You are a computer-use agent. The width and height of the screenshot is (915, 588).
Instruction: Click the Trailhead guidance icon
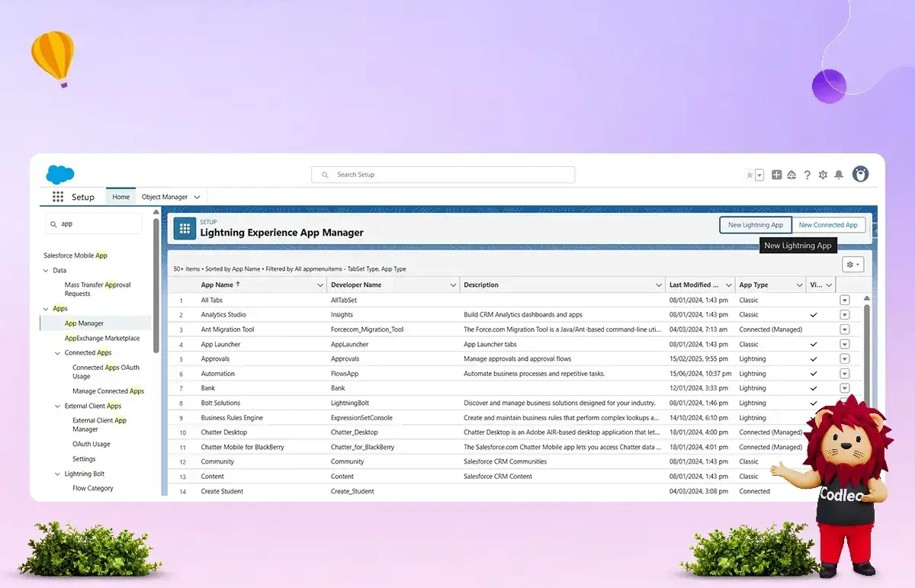click(791, 175)
